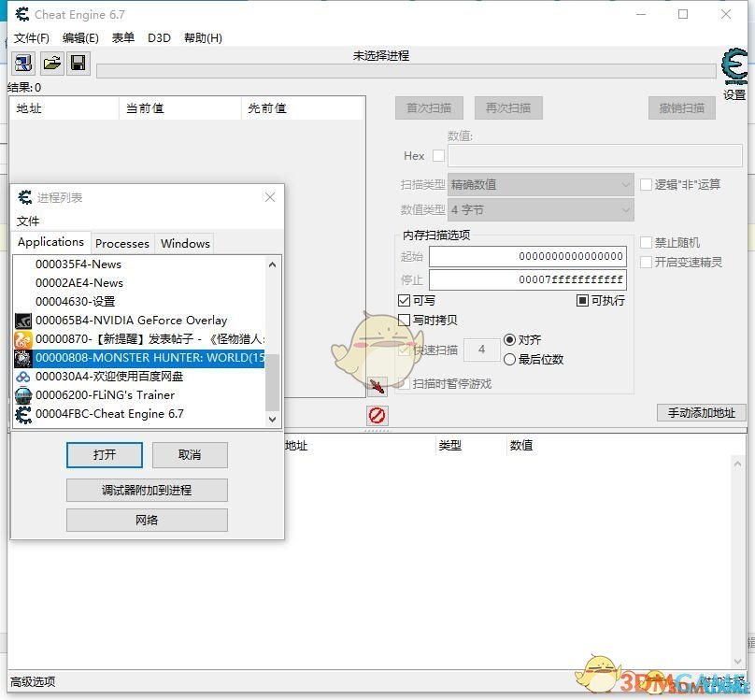The image size is (755, 700).
Task: Open the 表单 menu
Action: tap(122, 38)
